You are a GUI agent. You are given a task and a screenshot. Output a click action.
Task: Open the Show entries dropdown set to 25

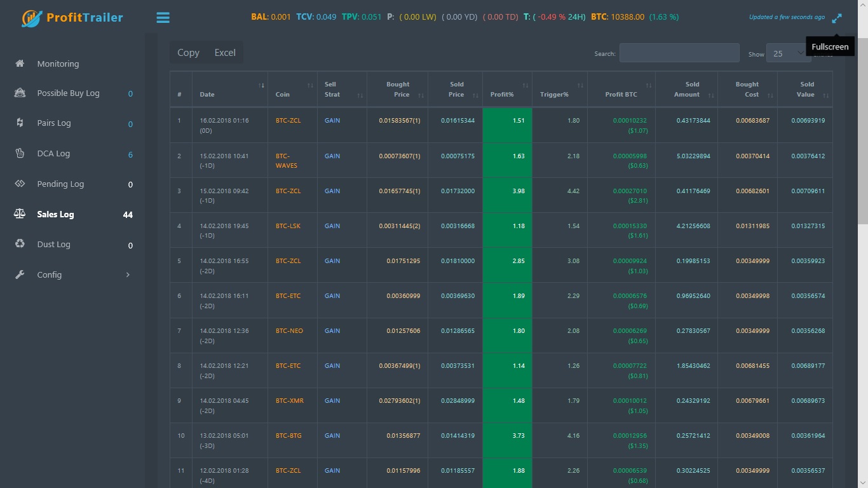[x=788, y=53]
